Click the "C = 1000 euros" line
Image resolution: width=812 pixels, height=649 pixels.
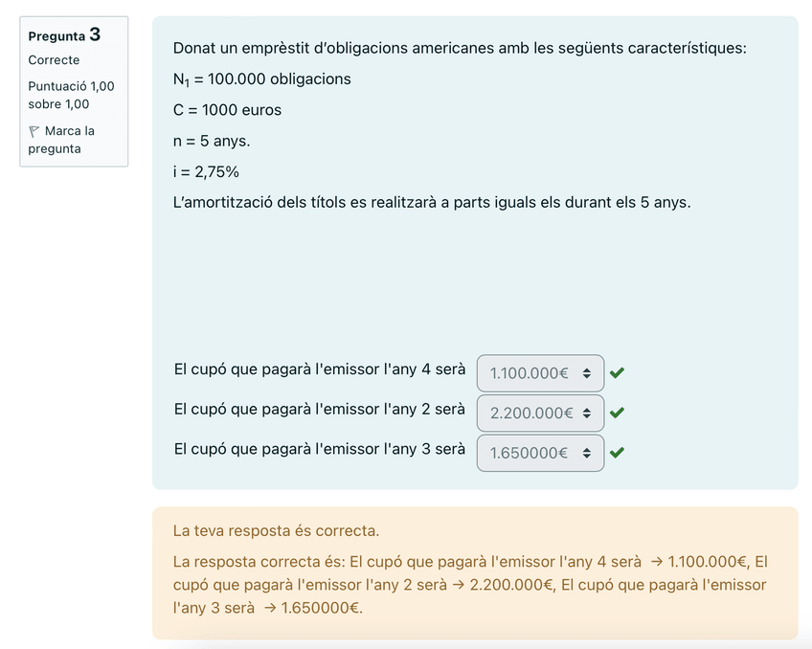227,110
